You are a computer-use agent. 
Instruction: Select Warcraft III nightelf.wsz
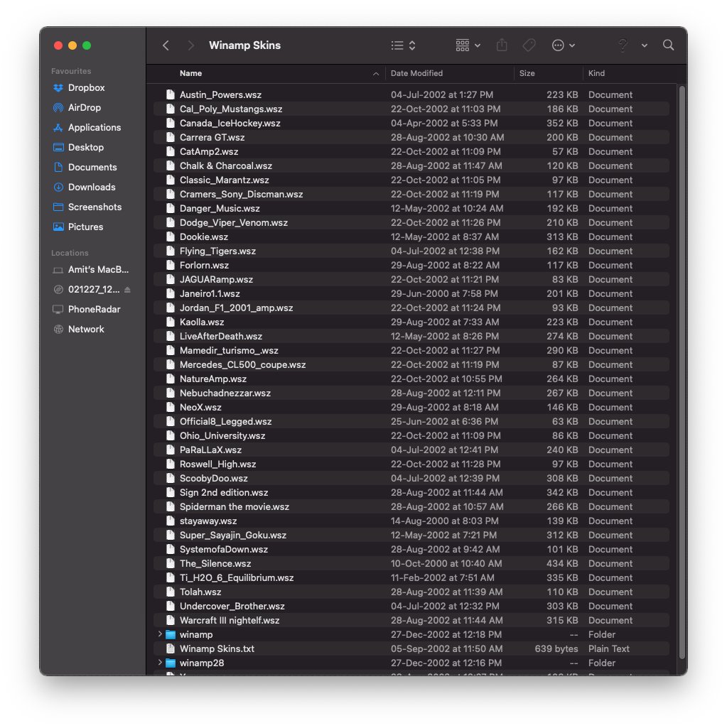tap(411, 620)
